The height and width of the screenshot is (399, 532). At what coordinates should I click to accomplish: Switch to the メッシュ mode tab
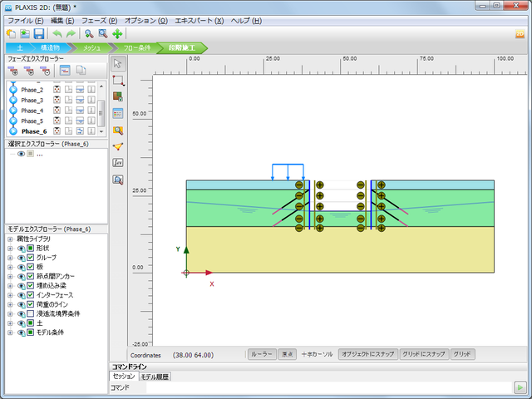92,48
